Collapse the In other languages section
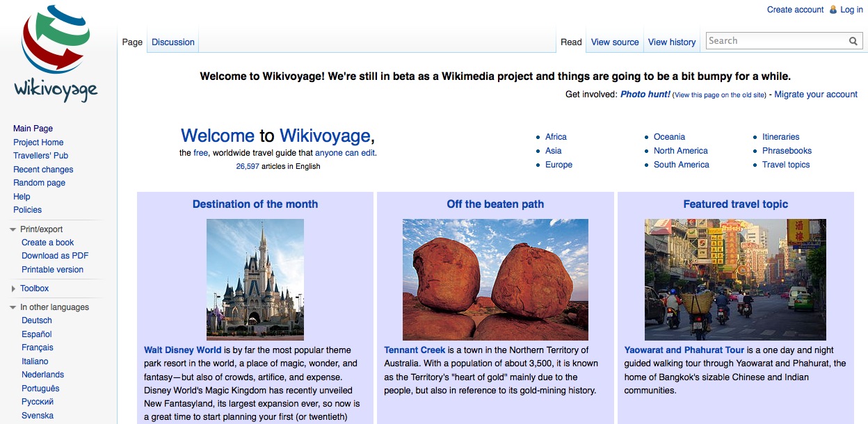This screenshot has width=868, height=424. coord(13,307)
